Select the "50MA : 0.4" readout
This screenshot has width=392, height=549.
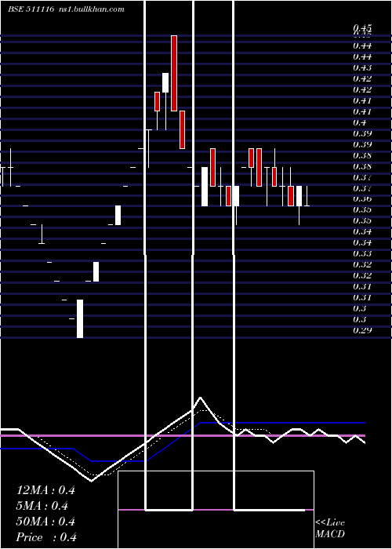(x=45, y=522)
